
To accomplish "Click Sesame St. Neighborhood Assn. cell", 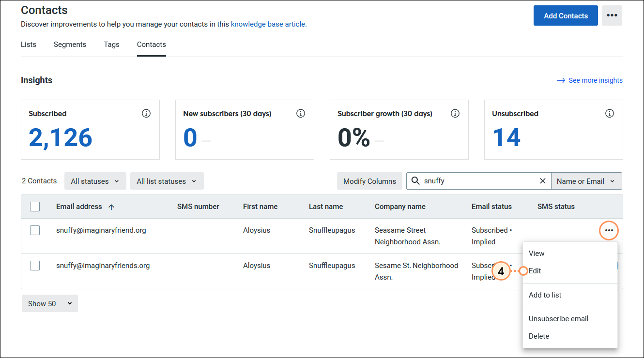I will [416, 271].
